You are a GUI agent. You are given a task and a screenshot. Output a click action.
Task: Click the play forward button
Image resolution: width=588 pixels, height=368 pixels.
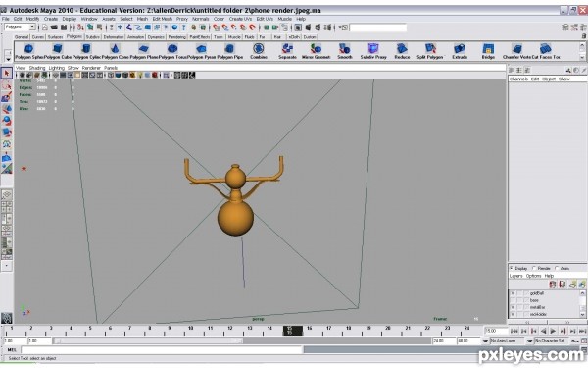point(553,331)
